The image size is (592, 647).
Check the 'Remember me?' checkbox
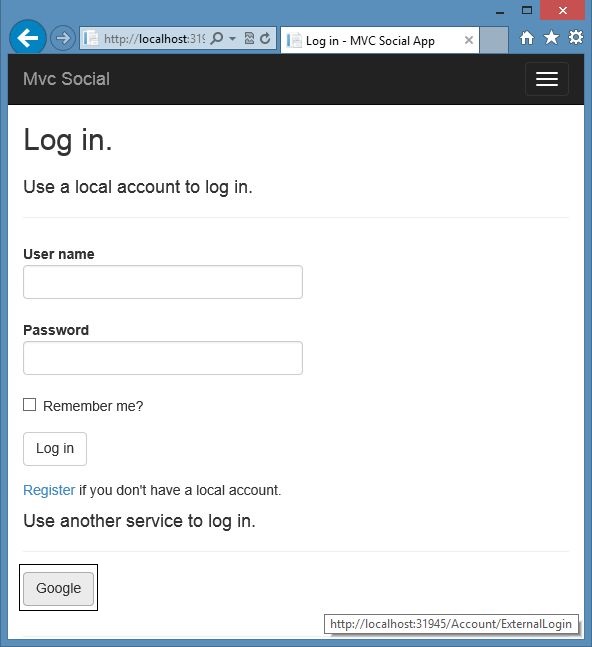tap(29, 405)
